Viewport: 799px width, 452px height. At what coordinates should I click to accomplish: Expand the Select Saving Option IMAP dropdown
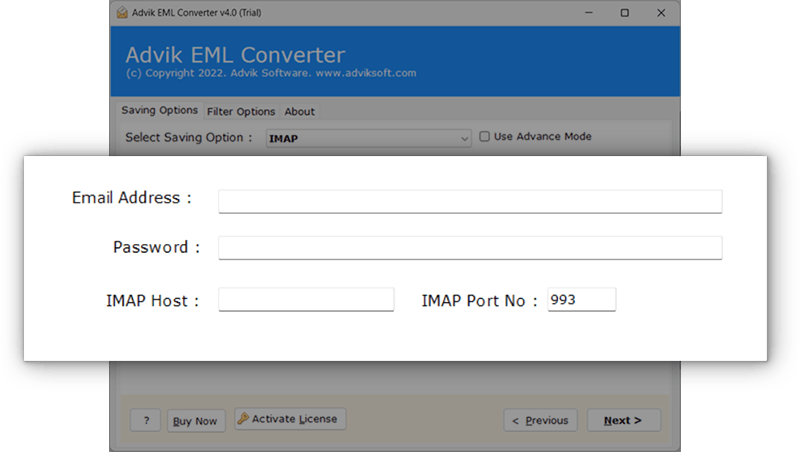(368, 138)
